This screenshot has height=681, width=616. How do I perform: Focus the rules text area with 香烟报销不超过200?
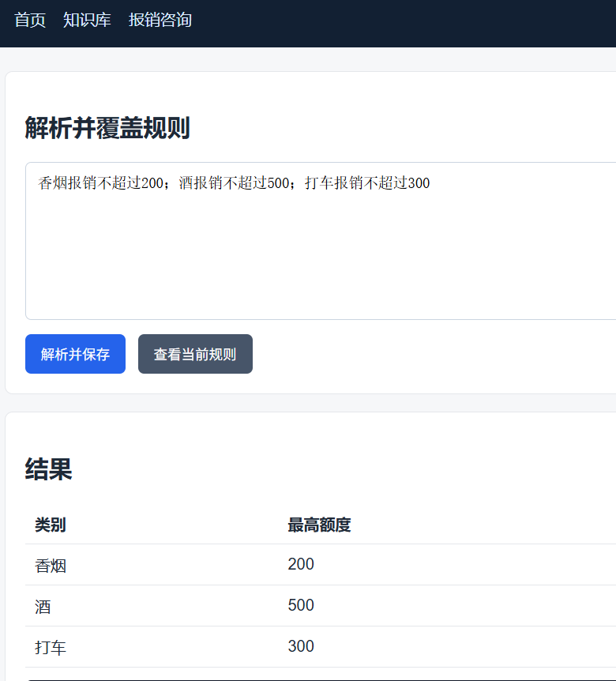(321, 241)
